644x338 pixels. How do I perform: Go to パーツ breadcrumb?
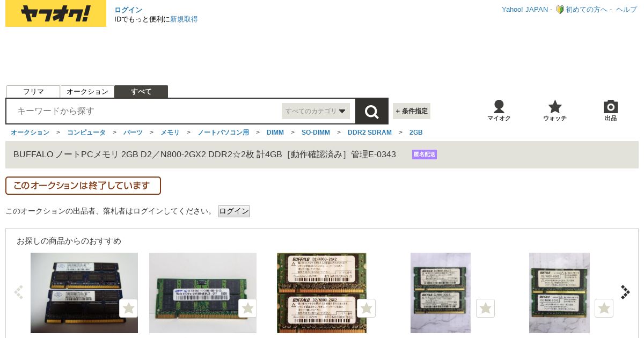(133, 133)
